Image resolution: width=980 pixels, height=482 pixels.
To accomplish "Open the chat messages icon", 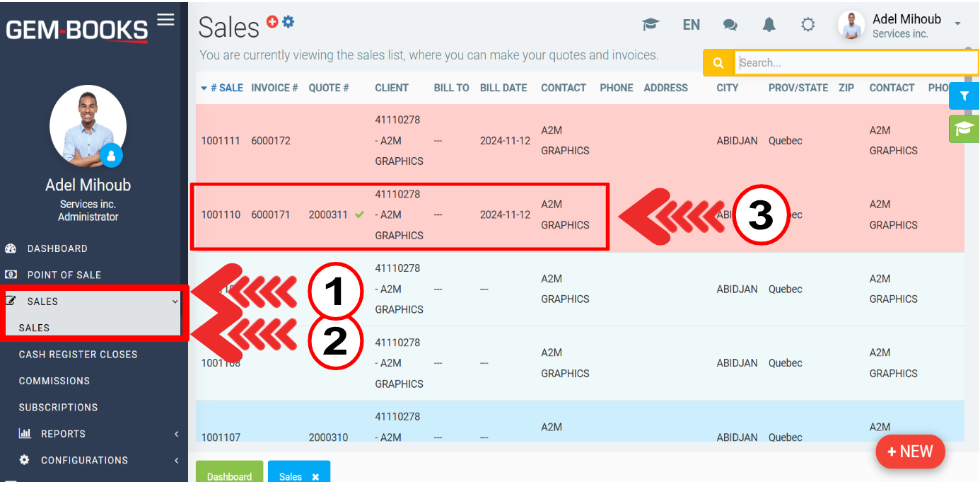I will point(730,25).
